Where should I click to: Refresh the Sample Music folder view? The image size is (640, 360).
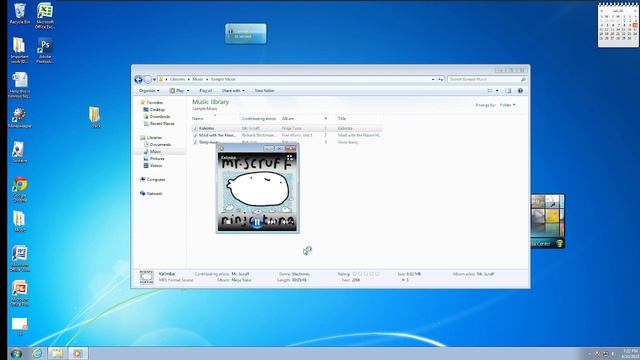440,79
